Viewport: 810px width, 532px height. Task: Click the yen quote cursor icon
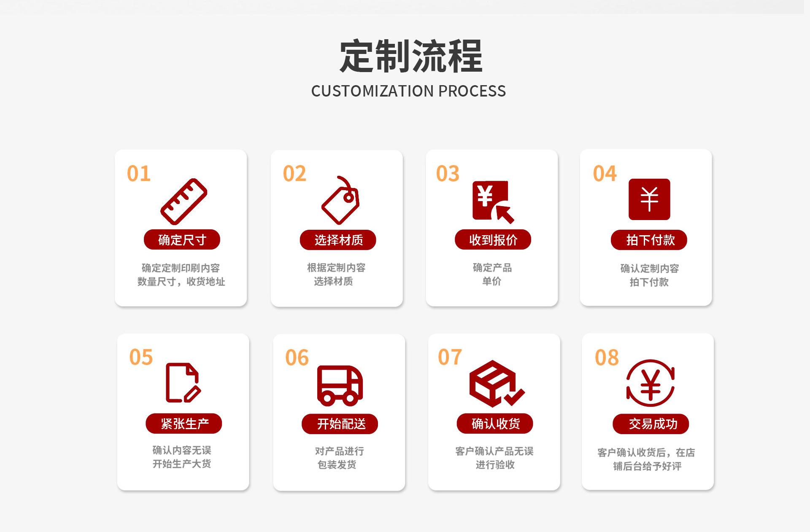492,202
